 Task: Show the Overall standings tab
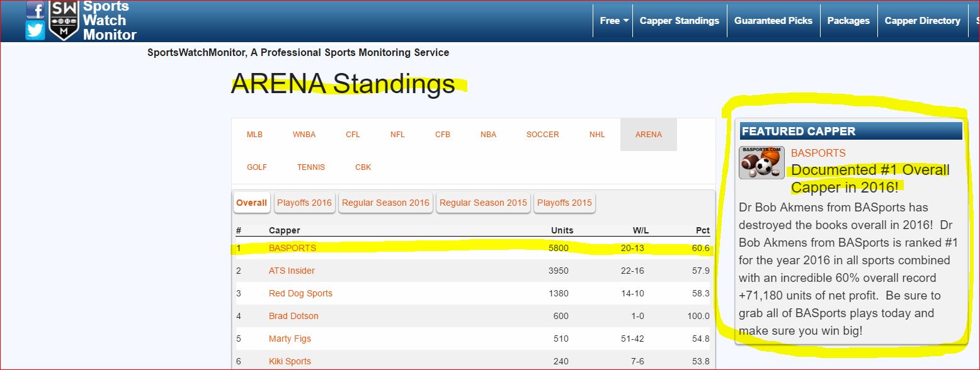coord(251,203)
